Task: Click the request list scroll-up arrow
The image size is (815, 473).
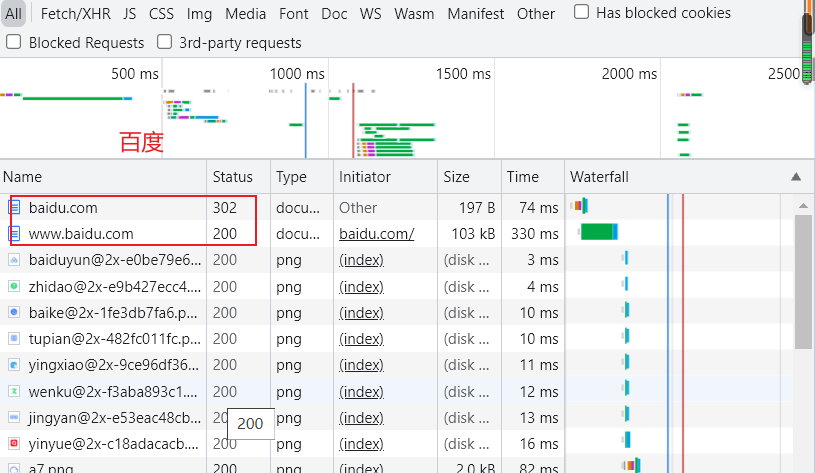Action: [803, 205]
